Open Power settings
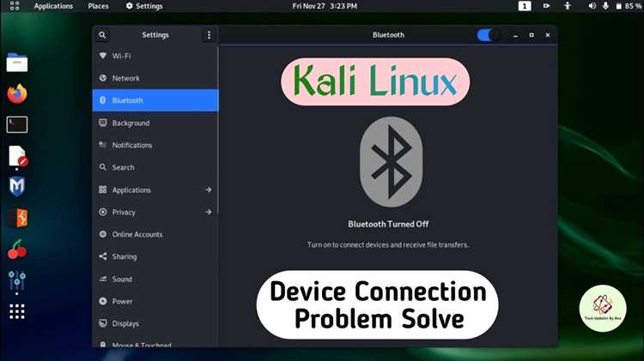Viewport: 644px width, 361px height. 155,301
